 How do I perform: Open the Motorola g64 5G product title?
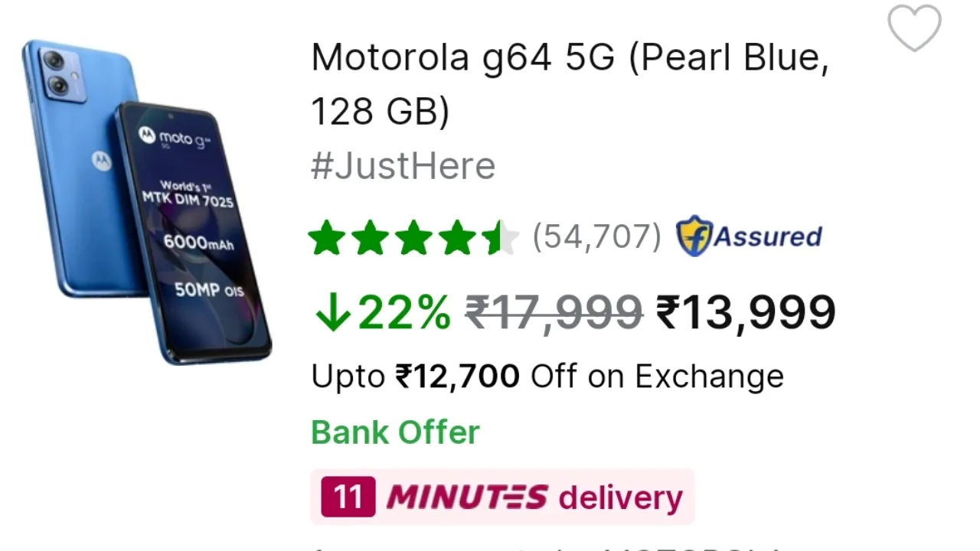(x=570, y=84)
